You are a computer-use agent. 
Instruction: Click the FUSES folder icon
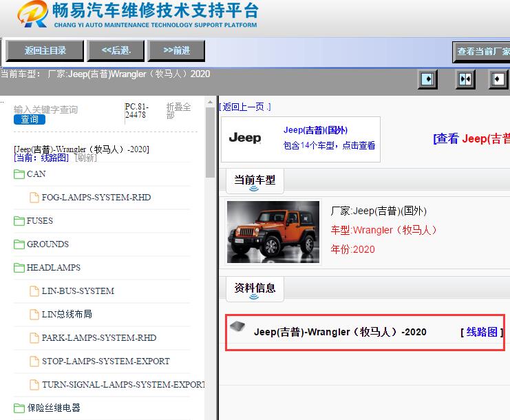19,221
